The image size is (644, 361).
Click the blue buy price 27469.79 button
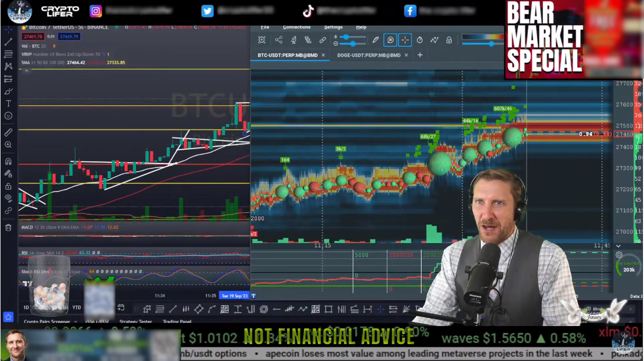tap(69, 36)
